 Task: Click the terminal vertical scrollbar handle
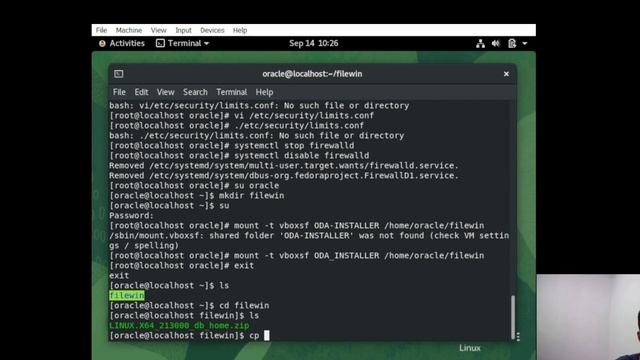point(513,317)
